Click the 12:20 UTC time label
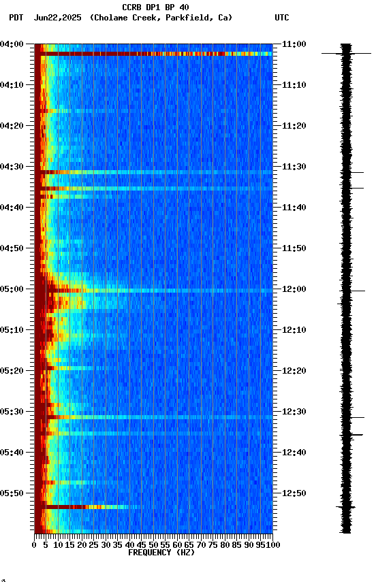The image size is (376, 588). click(294, 372)
